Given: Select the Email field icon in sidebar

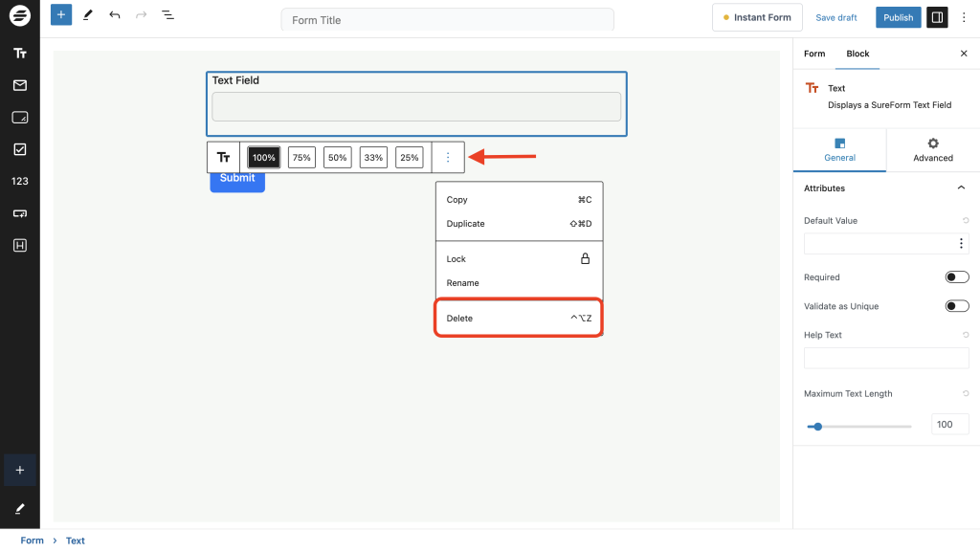Looking at the screenshot, I should click(19, 85).
